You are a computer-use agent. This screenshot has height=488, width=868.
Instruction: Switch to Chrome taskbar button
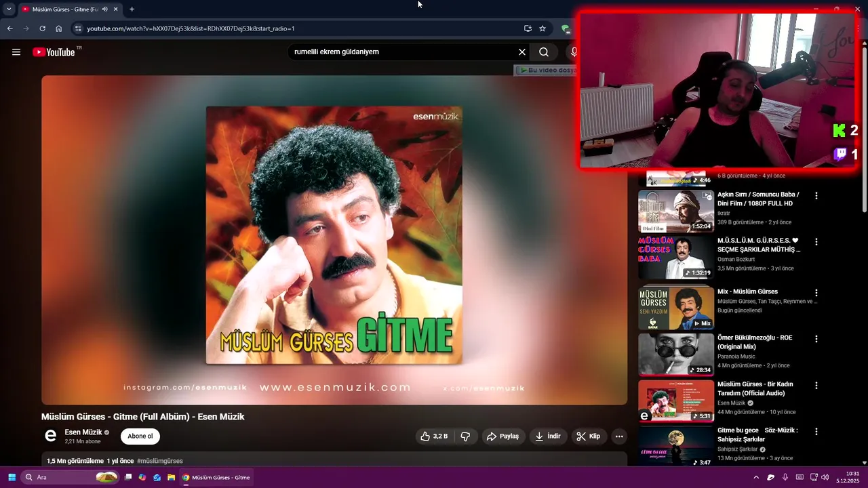coord(216,477)
